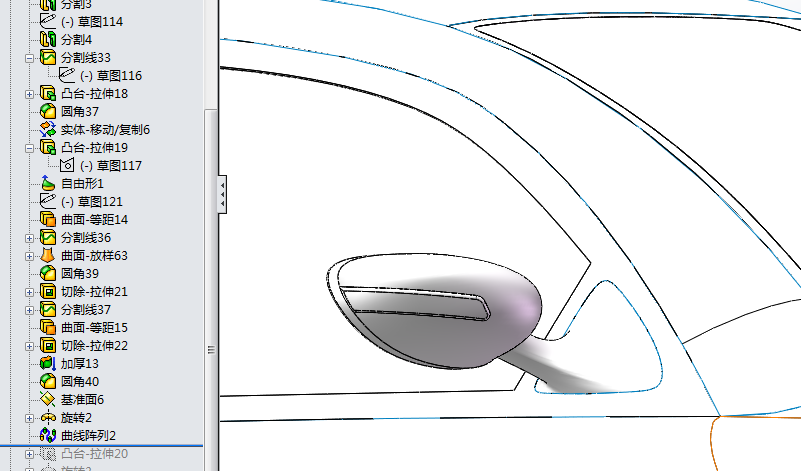The image size is (801, 471).
Task: Select the 曲面-放样63 loft surface icon
Action: (x=48, y=255)
